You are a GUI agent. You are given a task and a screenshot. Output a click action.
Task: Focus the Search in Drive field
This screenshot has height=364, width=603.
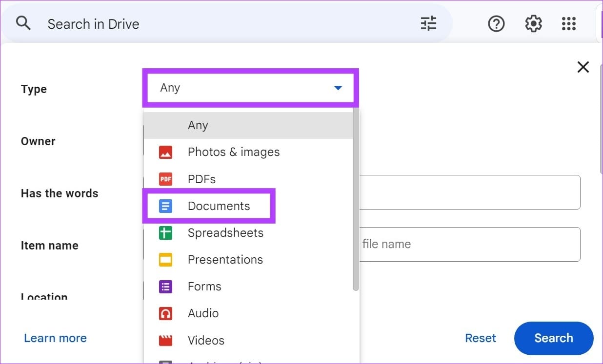point(227,23)
